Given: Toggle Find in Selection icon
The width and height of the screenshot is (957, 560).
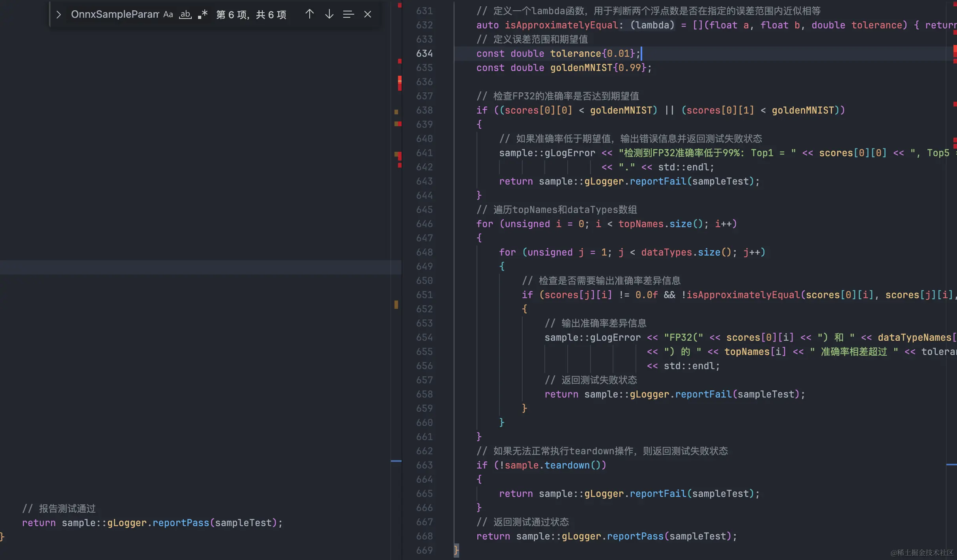Looking at the screenshot, I should click(348, 15).
